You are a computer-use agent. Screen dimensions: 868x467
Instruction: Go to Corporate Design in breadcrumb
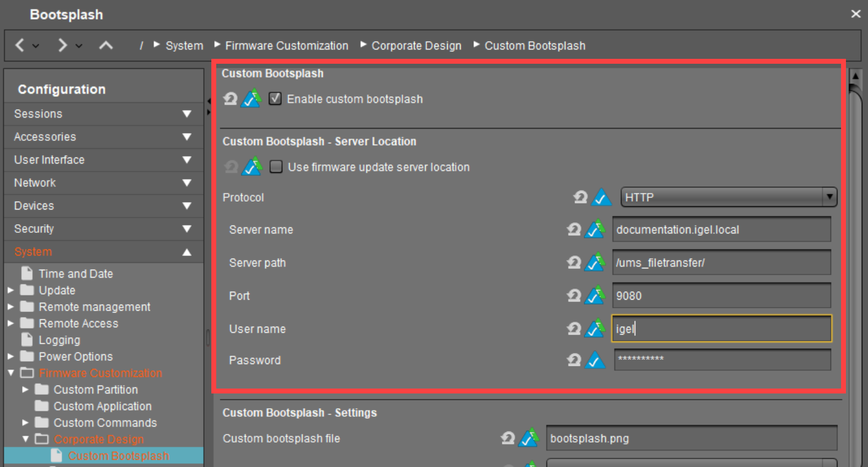pos(416,46)
